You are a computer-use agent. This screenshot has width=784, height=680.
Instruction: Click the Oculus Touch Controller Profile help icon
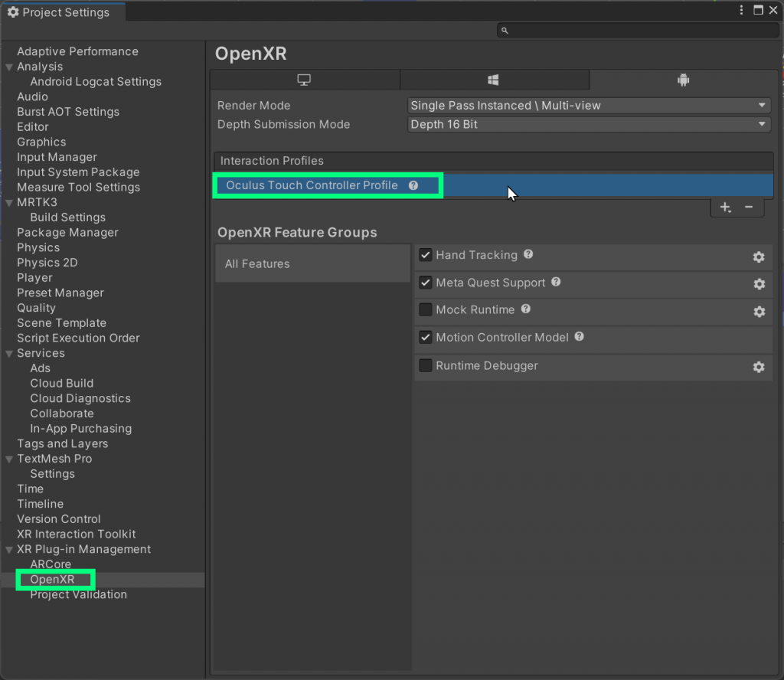[413, 185]
